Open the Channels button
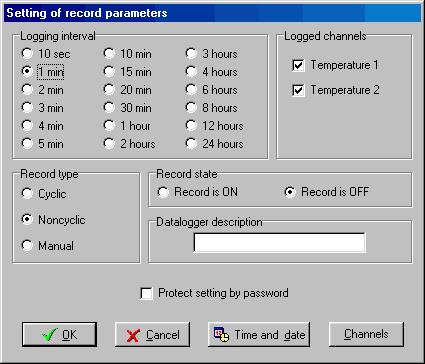 (366, 334)
